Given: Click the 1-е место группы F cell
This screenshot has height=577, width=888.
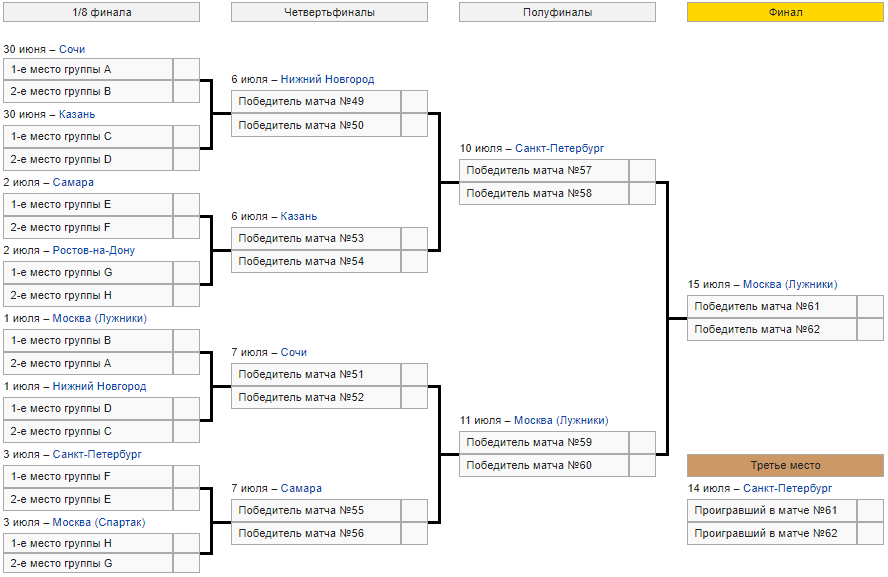Looking at the screenshot, I should point(88,476).
